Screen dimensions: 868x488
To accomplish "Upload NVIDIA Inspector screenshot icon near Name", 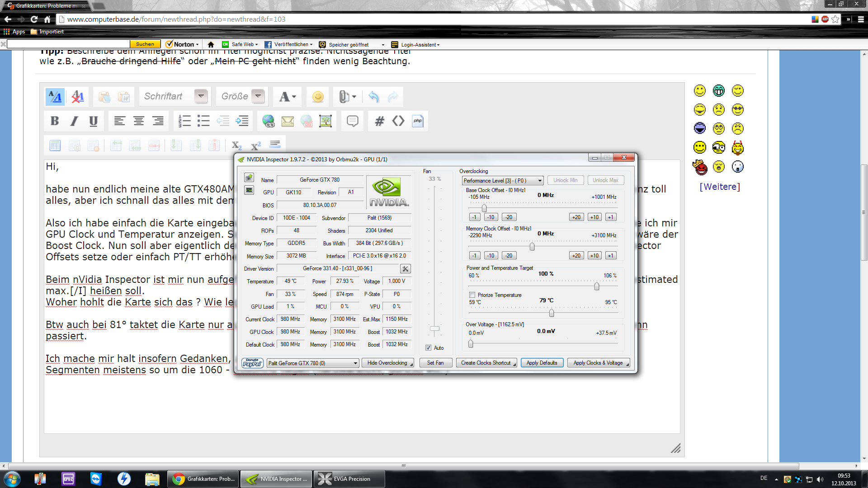I will point(249,177).
